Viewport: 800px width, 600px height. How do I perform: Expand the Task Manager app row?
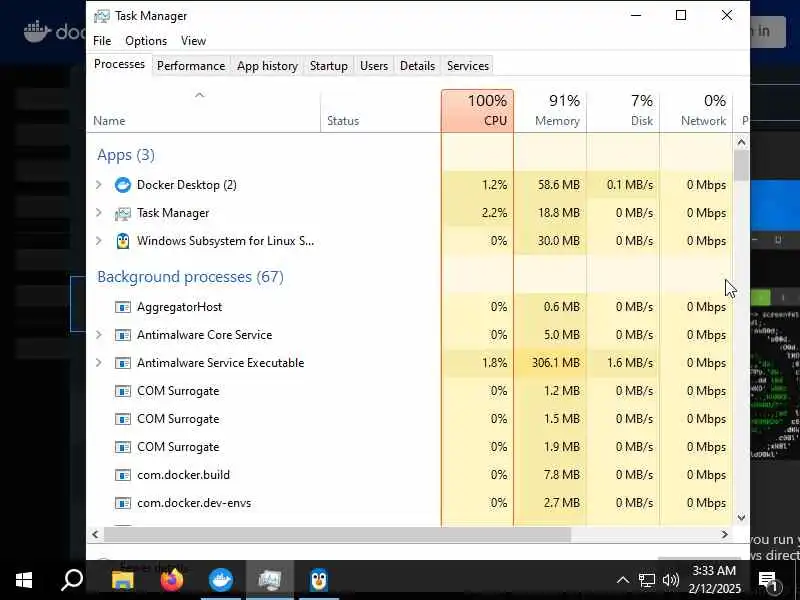coord(99,213)
